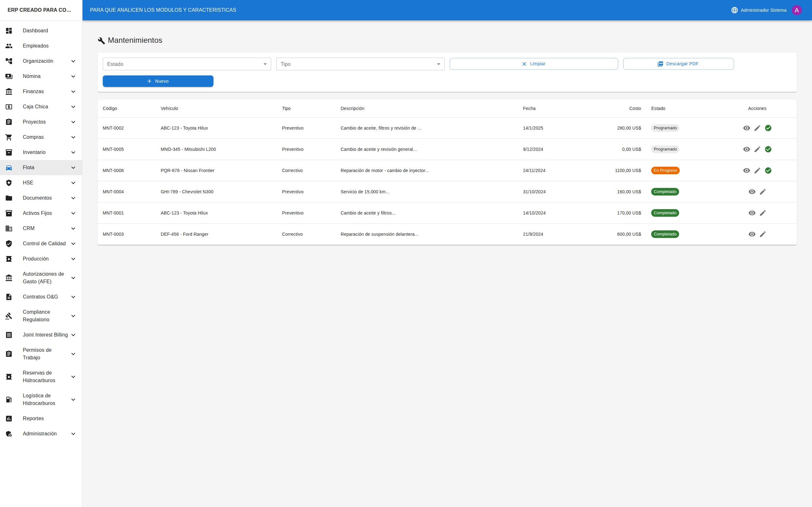
Task: Open the Tipo filter dropdown
Action: 360,64
